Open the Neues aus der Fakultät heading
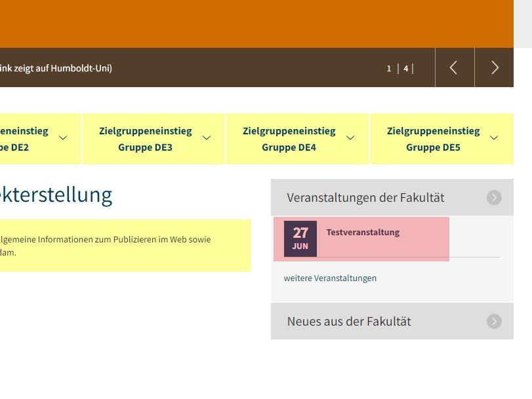The image size is (532, 399). click(x=349, y=321)
